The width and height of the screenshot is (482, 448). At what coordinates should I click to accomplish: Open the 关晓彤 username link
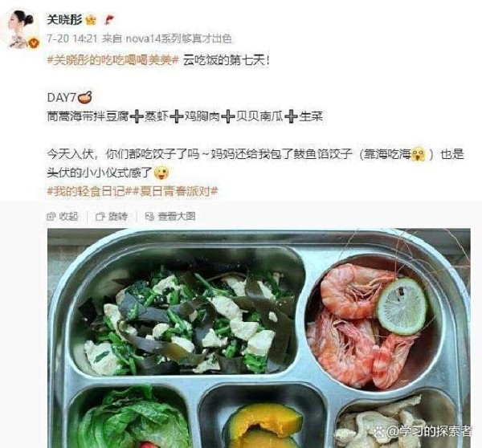64,20
